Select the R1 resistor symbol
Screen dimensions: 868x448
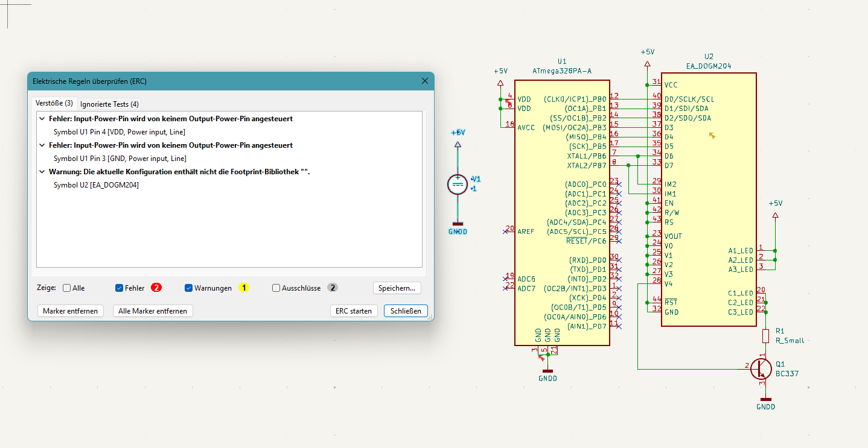point(766,335)
